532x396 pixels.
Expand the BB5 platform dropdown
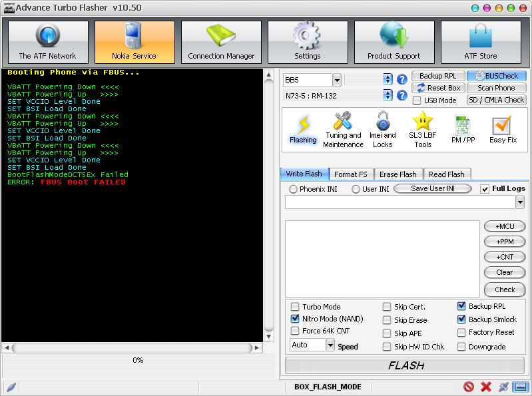click(336, 80)
